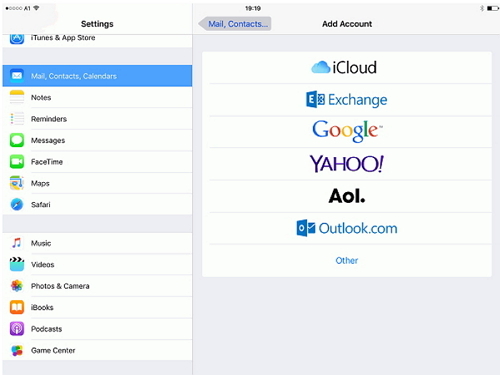Tap the battery indicator in status bar
Screen dimensions: 500x375
click(493, 8)
